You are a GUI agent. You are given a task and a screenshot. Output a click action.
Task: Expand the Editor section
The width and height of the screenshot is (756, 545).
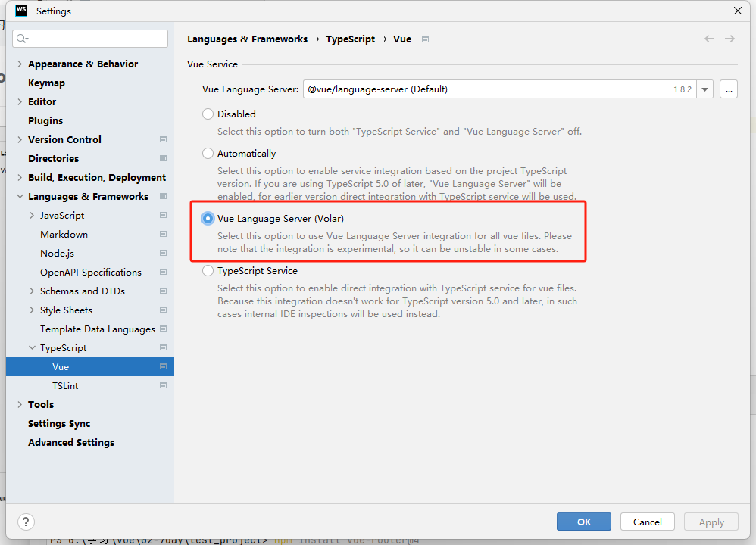pos(20,101)
